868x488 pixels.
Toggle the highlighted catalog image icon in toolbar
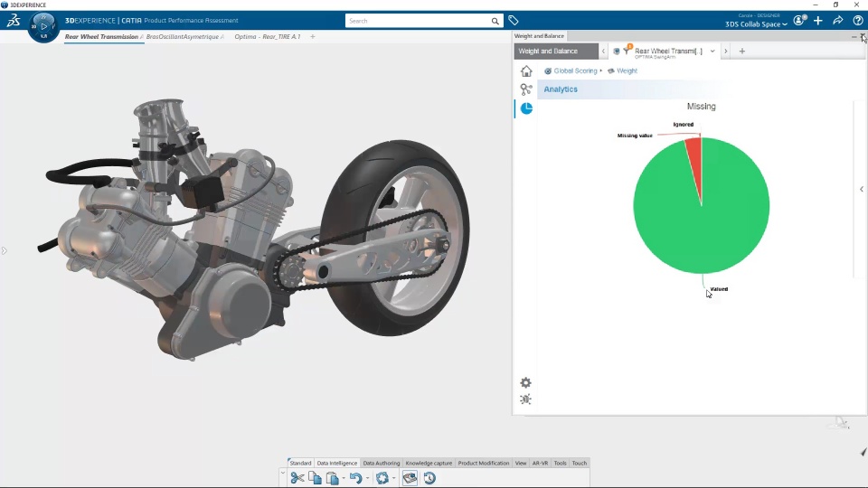pyautogui.click(x=410, y=478)
